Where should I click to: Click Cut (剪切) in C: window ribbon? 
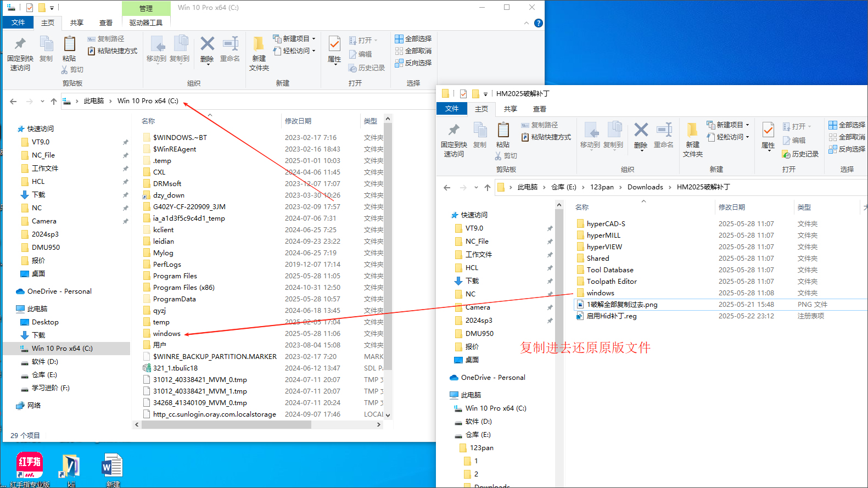point(72,70)
